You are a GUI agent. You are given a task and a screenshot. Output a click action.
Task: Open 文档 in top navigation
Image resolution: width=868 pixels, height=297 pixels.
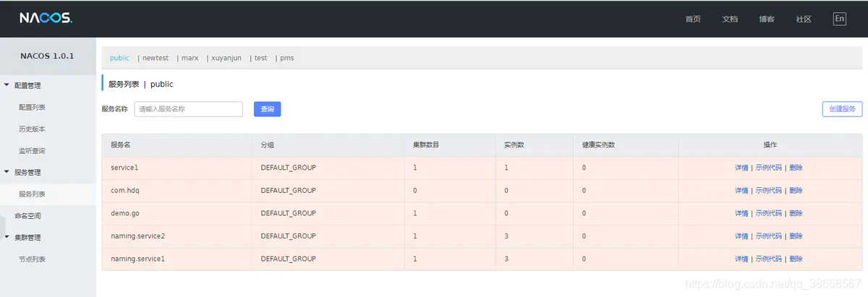730,19
